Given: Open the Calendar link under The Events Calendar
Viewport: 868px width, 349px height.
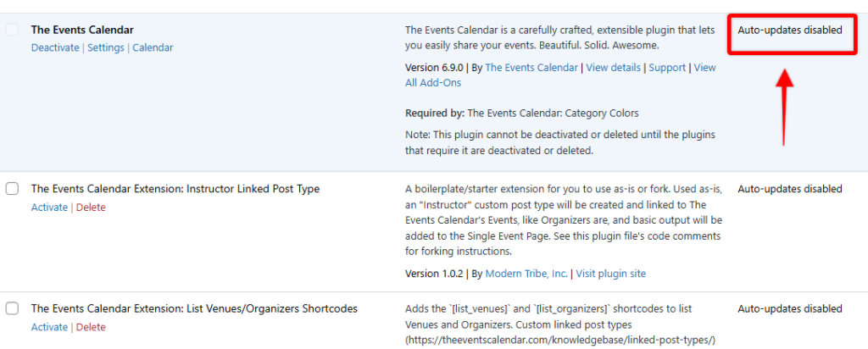Looking at the screenshot, I should click(153, 47).
